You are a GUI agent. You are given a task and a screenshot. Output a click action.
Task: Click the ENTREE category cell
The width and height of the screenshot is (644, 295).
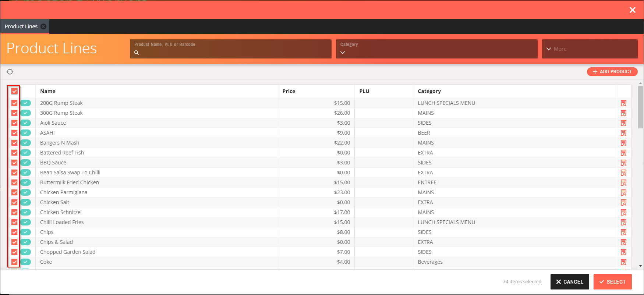[514, 182]
